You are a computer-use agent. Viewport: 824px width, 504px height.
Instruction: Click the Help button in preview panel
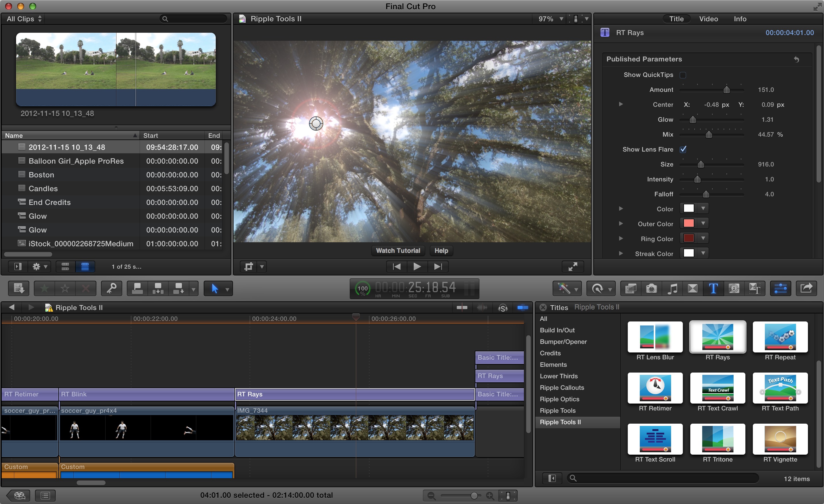[441, 250]
